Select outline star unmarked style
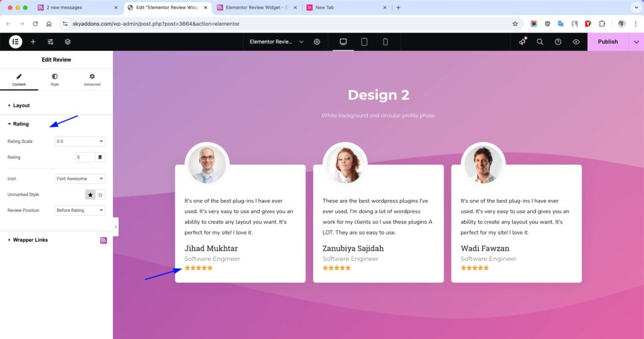The image size is (644, 339). [100, 195]
